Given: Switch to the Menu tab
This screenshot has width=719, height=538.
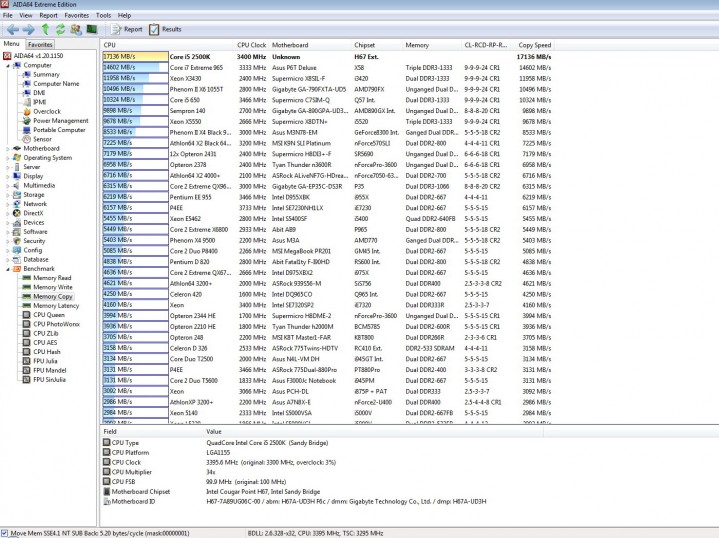Looking at the screenshot, I should 11,44.
